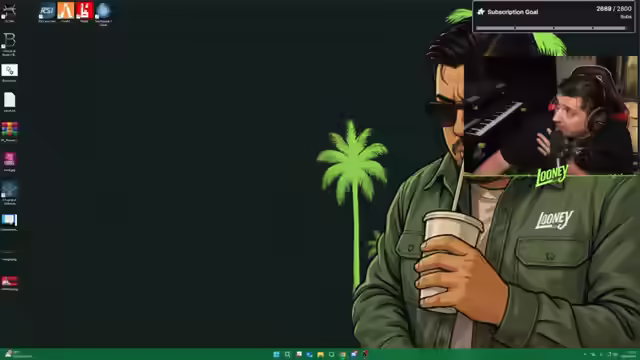Select the gears settings file icon
This screenshot has width=640, height=360.
(9, 72)
